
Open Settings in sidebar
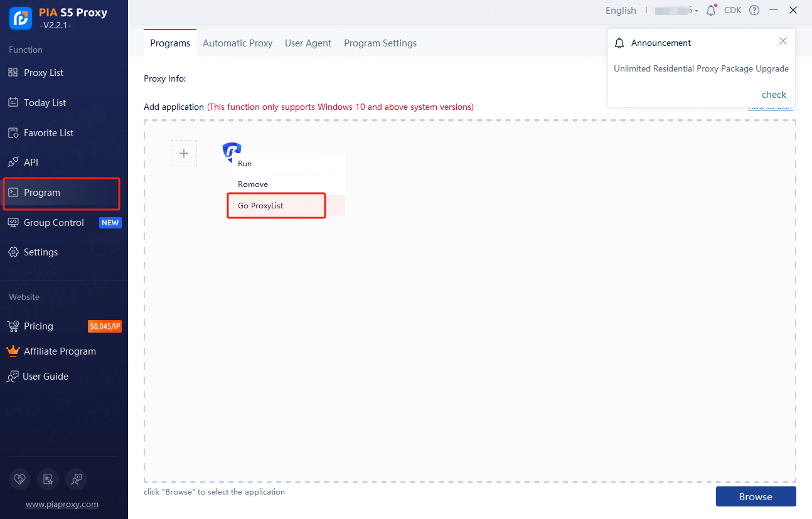pyautogui.click(x=41, y=252)
